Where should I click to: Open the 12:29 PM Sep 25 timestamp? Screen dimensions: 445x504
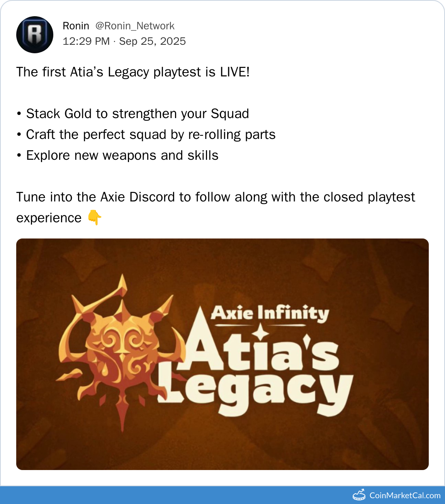click(x=124, y=41)
